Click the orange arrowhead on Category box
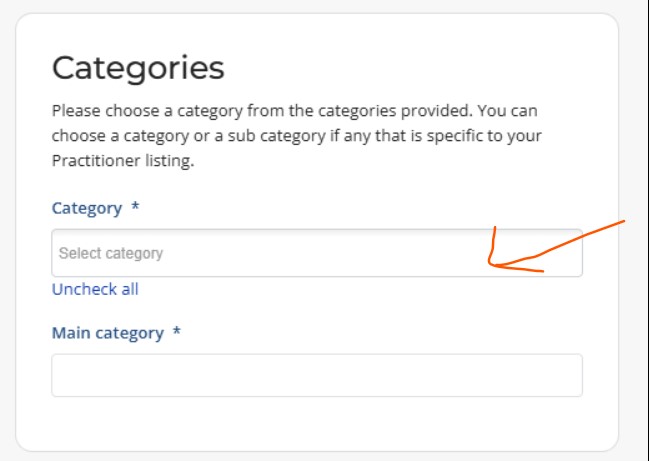The width and height of the screenshot is (649, 461). [x=493, y=264]
